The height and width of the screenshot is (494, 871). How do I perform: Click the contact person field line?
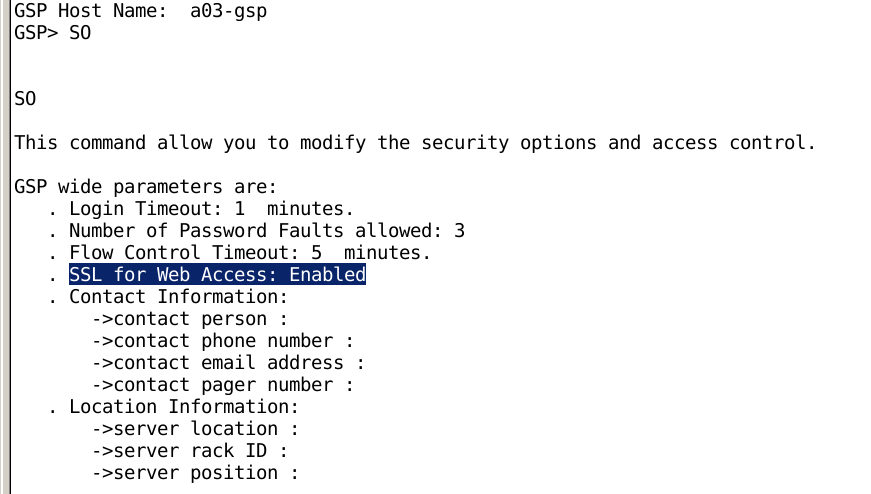point(190,319)
